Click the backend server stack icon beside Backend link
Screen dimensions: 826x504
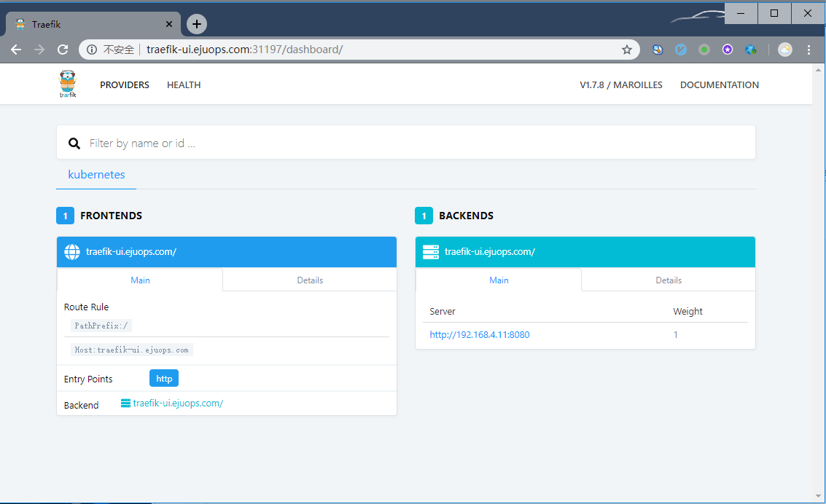pos(125,403)
